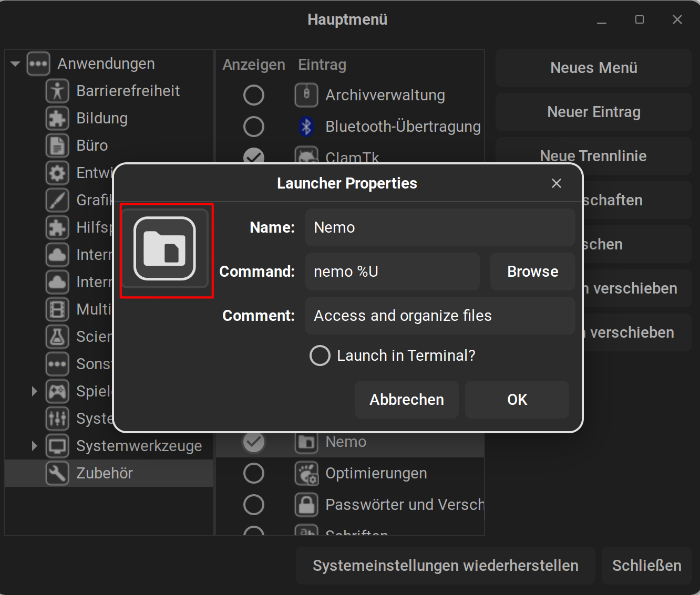
Task: Click the paintbrush icon of the Grafik category
Action: pyautogui.click(x=57, y=200)
